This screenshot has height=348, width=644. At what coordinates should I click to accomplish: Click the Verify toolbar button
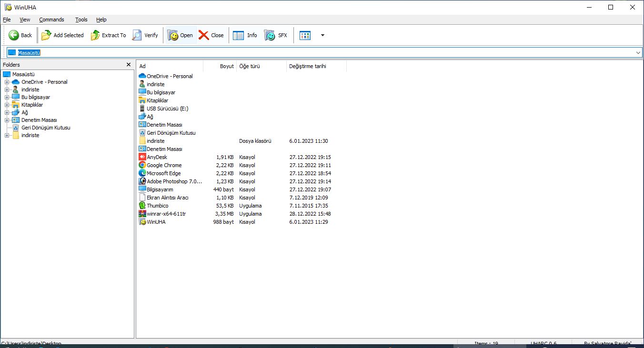[145, 35]
